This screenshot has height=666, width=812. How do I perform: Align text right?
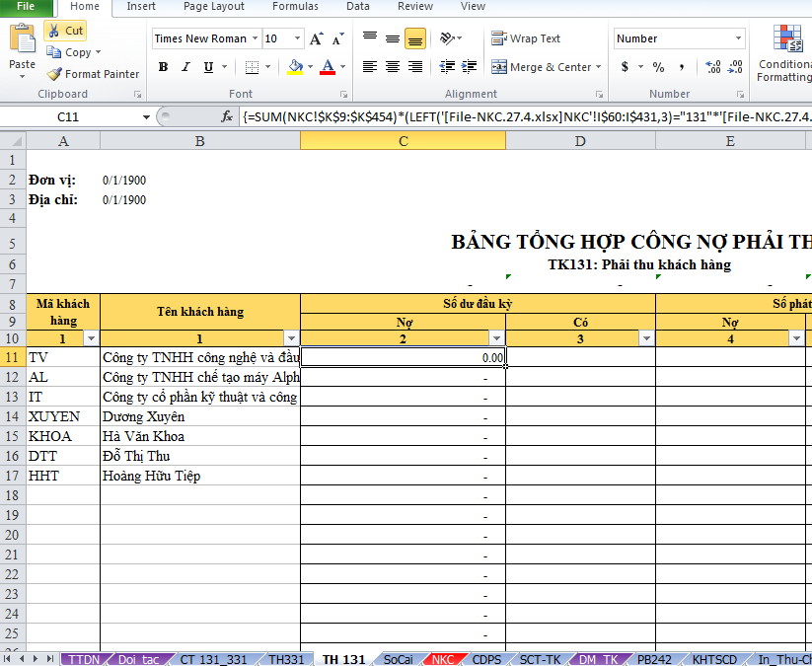pyautogui.click(x=415, y=67)
